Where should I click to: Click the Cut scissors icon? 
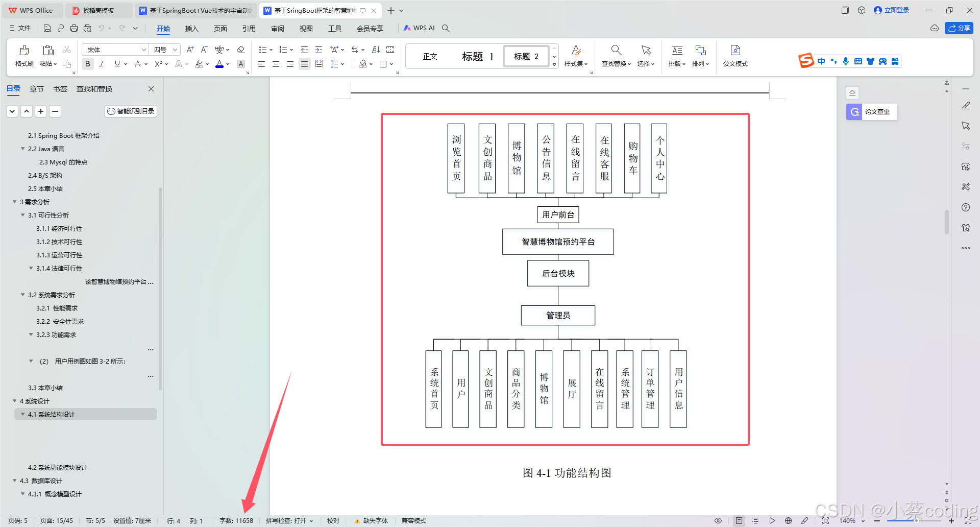coord(67,50)
